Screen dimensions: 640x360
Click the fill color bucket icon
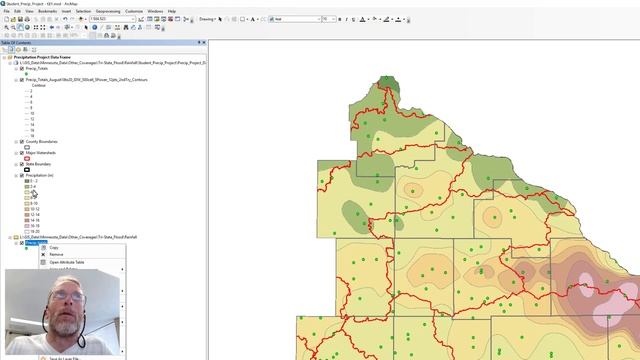(374, 19)
